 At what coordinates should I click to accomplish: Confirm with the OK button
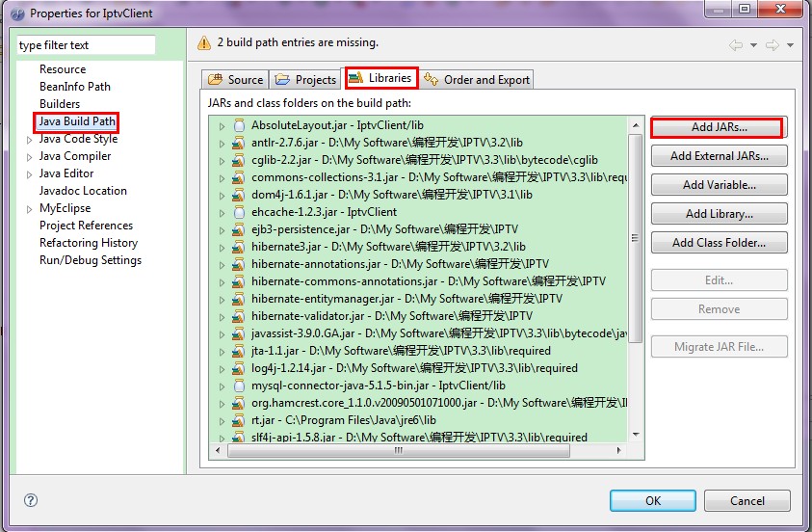[652, 500]
